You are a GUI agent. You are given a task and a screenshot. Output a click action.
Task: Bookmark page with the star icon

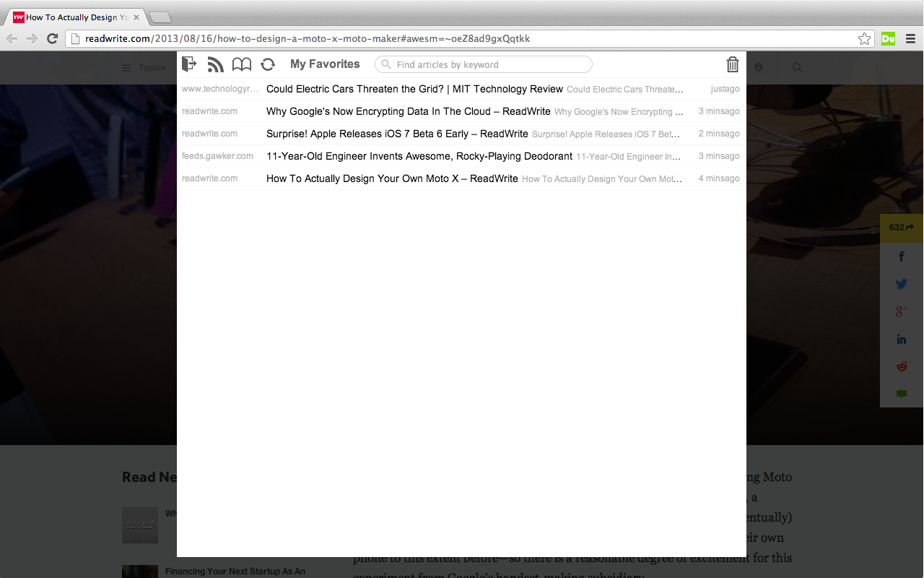click(x=864, y=39)
